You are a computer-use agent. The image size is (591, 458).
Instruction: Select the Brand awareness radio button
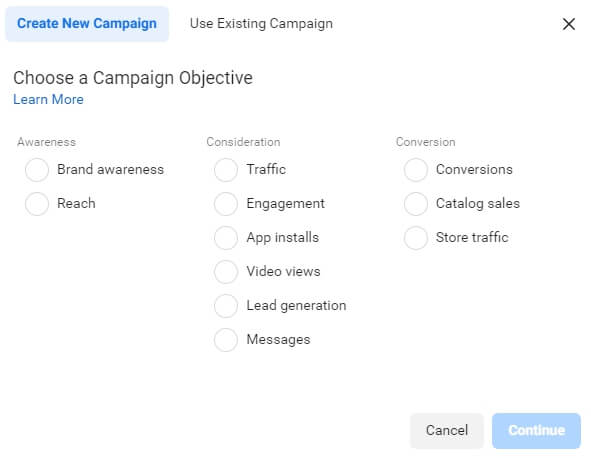37,170
